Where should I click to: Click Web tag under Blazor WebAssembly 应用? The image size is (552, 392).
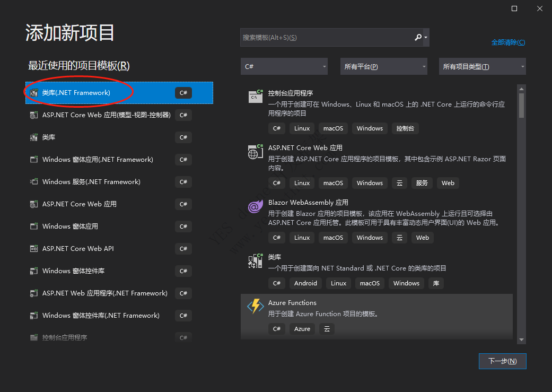coord(423,238)
